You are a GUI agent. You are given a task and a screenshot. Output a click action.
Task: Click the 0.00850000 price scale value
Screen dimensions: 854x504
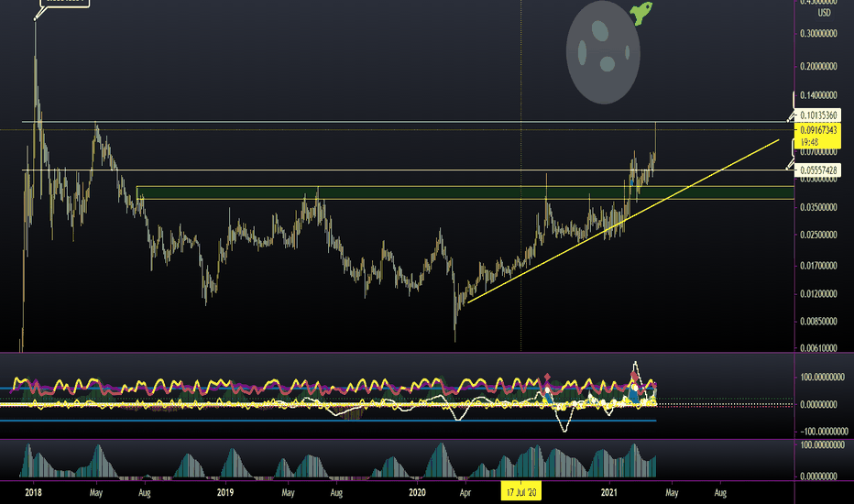click(818, 322)
